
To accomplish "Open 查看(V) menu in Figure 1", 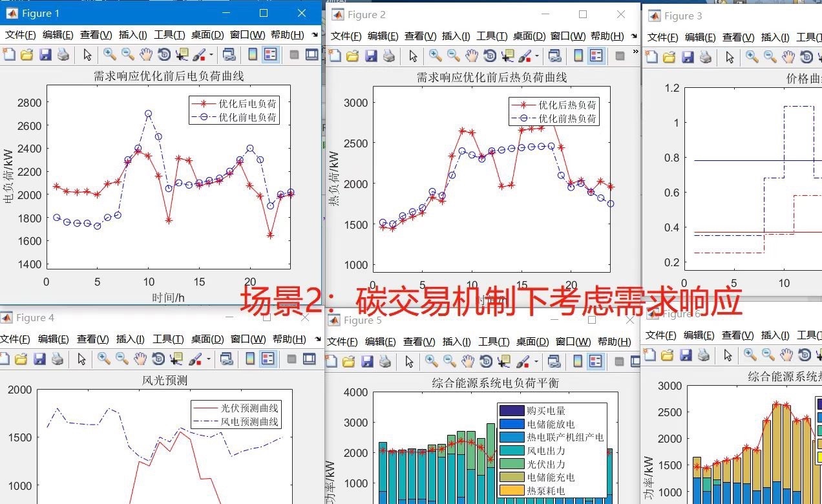I will click(x=96, y=35).
